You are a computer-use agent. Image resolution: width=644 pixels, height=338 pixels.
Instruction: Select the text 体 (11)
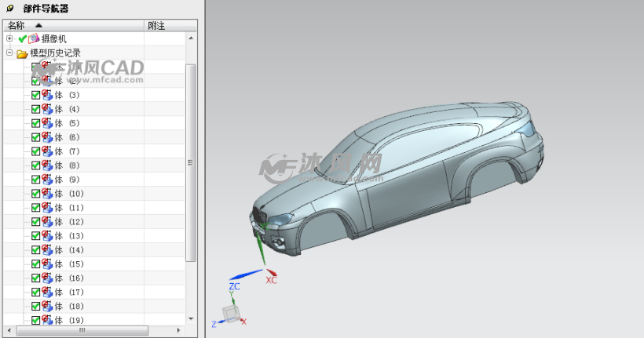(69, 208)
